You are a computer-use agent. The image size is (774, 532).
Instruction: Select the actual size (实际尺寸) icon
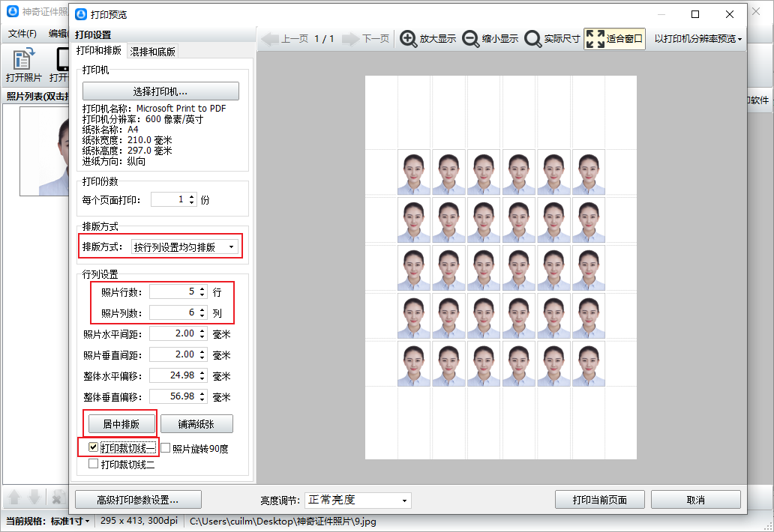532,39
